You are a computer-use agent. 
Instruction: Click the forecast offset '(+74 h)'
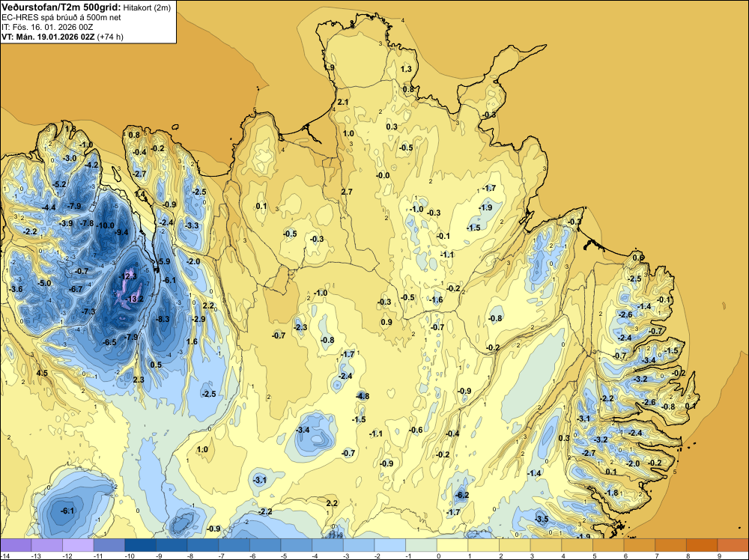[x=110, y=37]
